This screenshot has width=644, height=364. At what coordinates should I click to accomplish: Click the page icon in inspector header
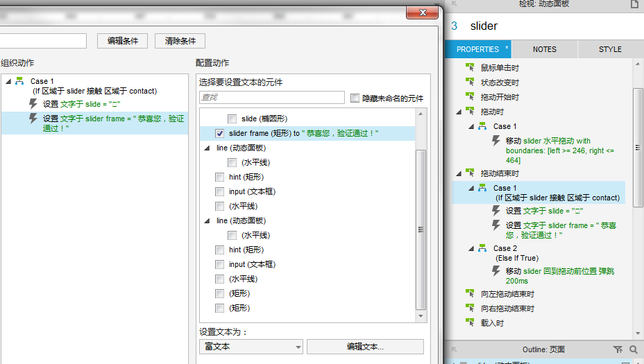(x=634, y=4)
